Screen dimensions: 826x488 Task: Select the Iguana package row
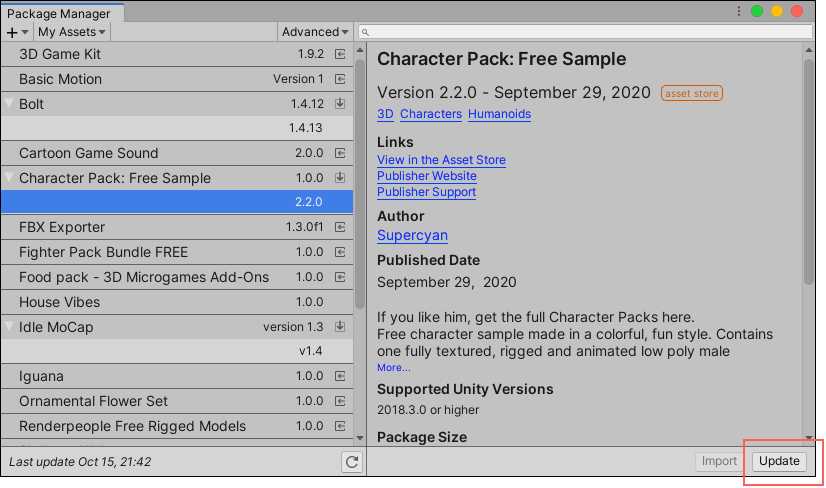[177, 376]
